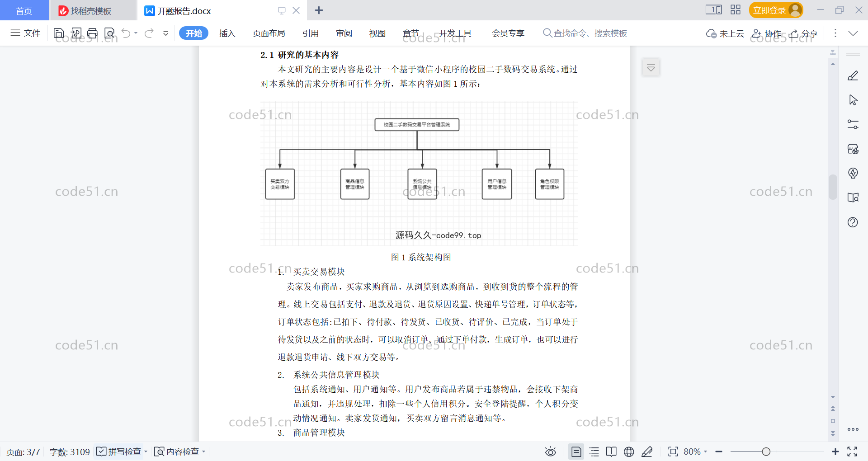Click the selection cursor icon in right sidebar
The width and height of the screenshot is (868, 461).
pyautogui.click(x=853, y=100)
